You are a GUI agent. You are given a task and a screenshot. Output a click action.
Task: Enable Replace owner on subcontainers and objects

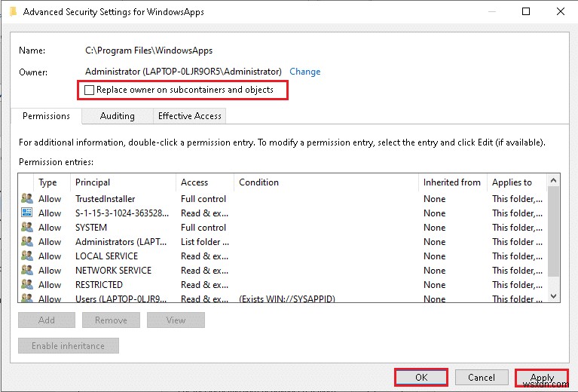(x=90, y=90)
